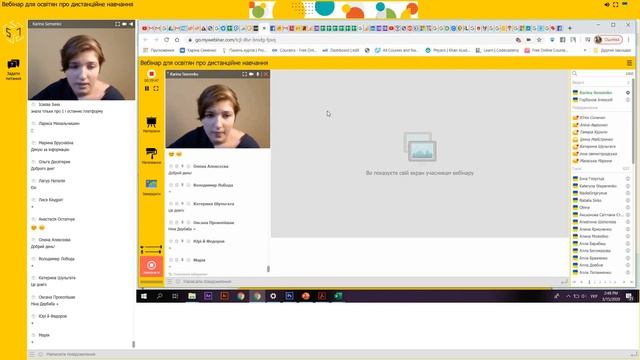Open emoji picker in inner chat input bar
The width and height of the screenshot is (640, 360).
(x=178, y=282)
